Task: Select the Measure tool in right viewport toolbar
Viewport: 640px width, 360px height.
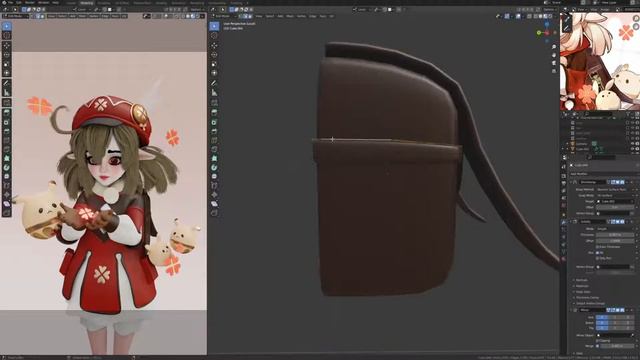Action: click(214, 93)
